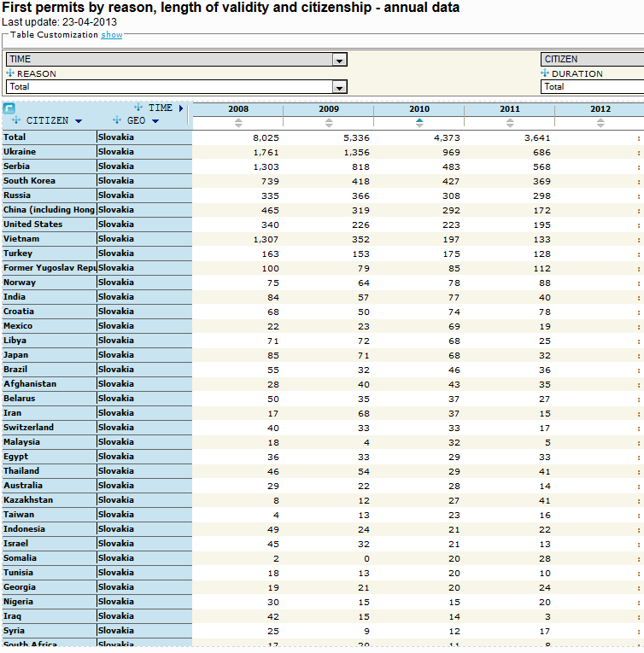Open the CITIZEN column dropdown arrow
The width and height of the screenshot is (644, 653).
click(x=79, y=121)
